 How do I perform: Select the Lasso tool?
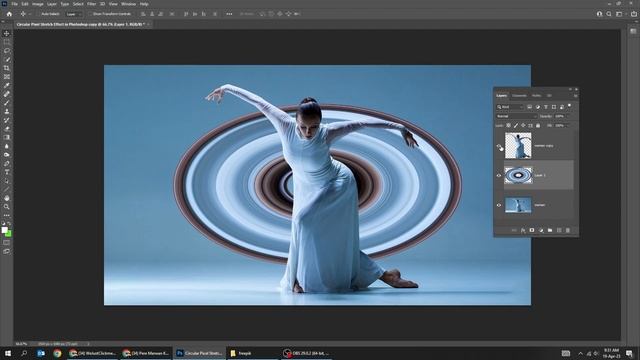tap(7, 51)
